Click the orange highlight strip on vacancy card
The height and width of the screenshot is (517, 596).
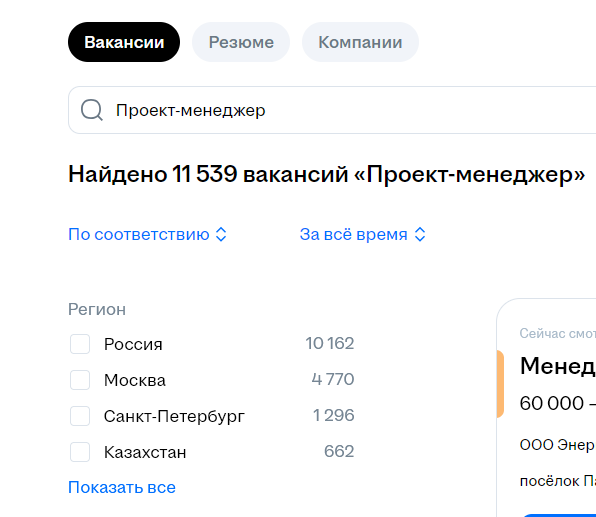point(500,384)
